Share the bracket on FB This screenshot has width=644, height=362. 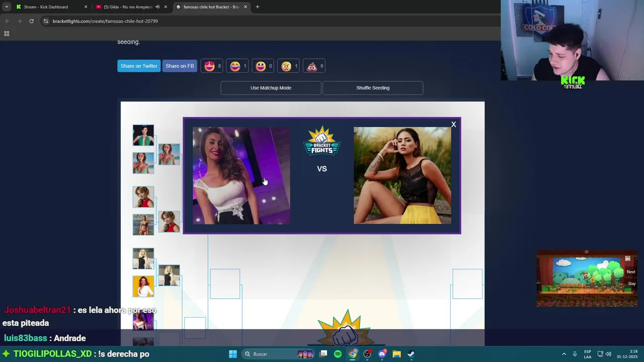point(180,66)
